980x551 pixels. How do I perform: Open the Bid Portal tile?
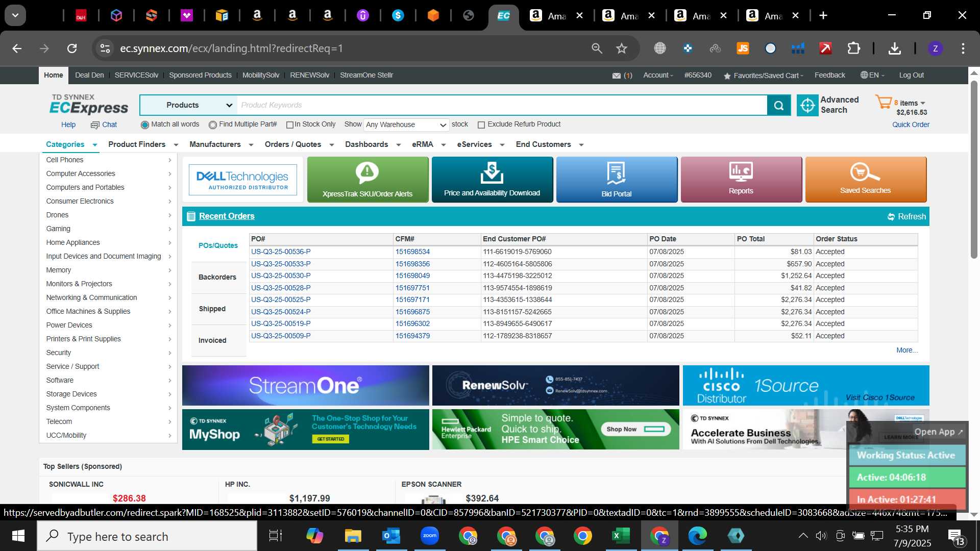coord(617,180)
